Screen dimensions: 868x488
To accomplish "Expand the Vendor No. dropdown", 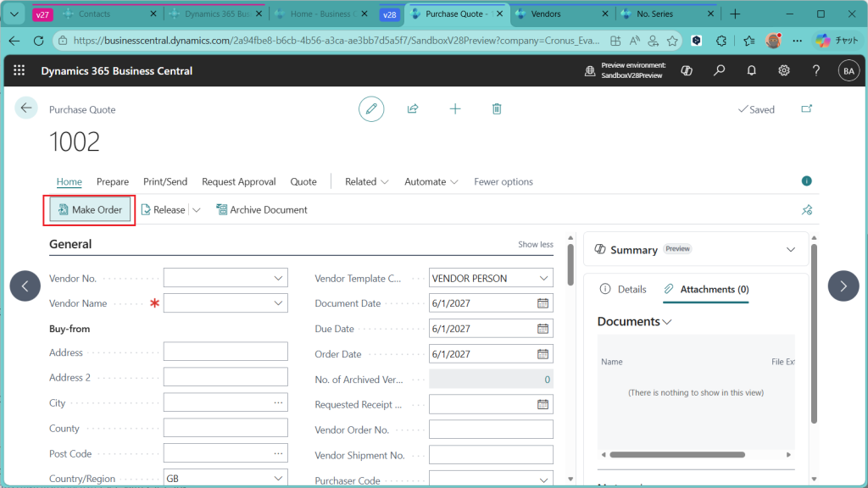I will click(x=278, y=278).
